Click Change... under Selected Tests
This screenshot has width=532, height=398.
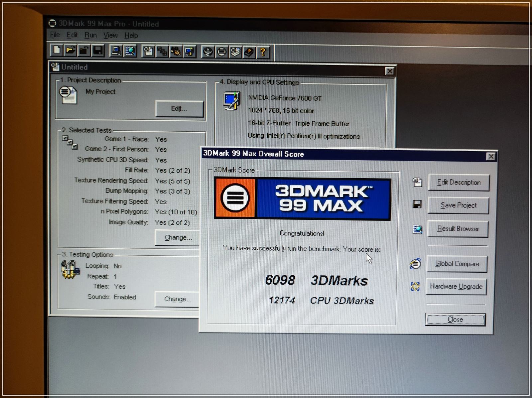178,237
